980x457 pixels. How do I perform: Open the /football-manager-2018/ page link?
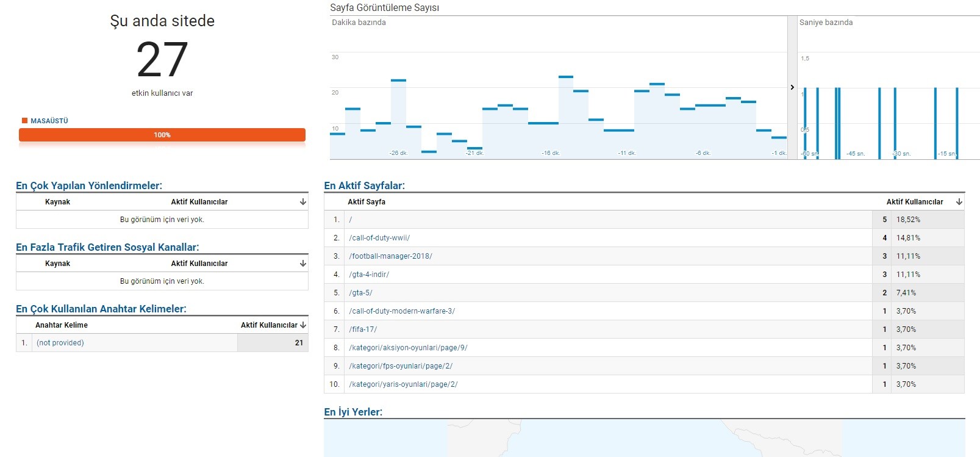pyautogui.click(x=390, y=256)
